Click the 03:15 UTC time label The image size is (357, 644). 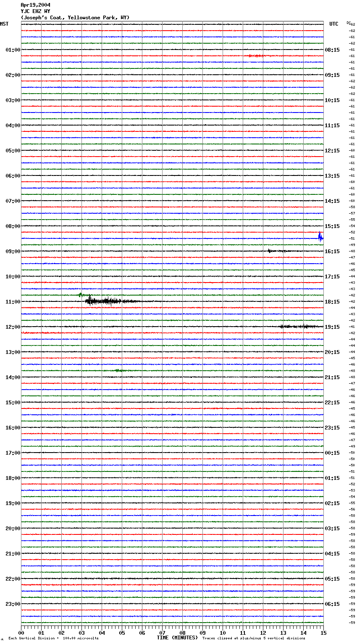click(332, 529)
